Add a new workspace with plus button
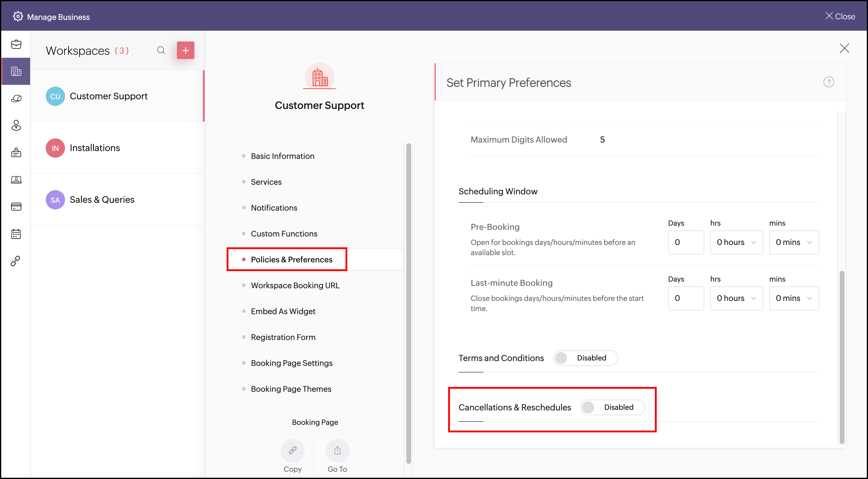The height and width of the screenshot is (479, 868). [x=185, y=51]
